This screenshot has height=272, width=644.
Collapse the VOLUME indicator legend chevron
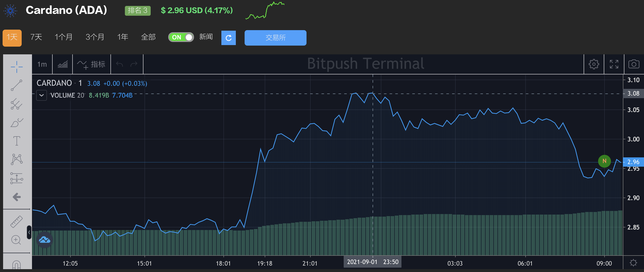[42, 95]
